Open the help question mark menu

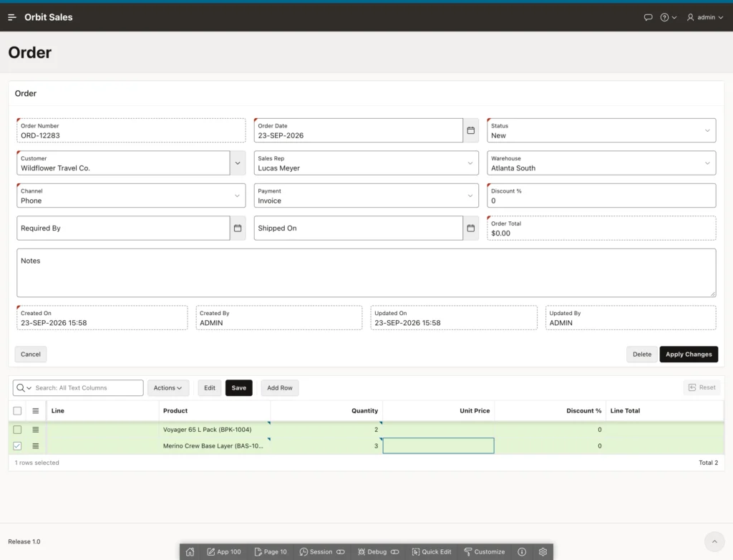pos(668,17)
